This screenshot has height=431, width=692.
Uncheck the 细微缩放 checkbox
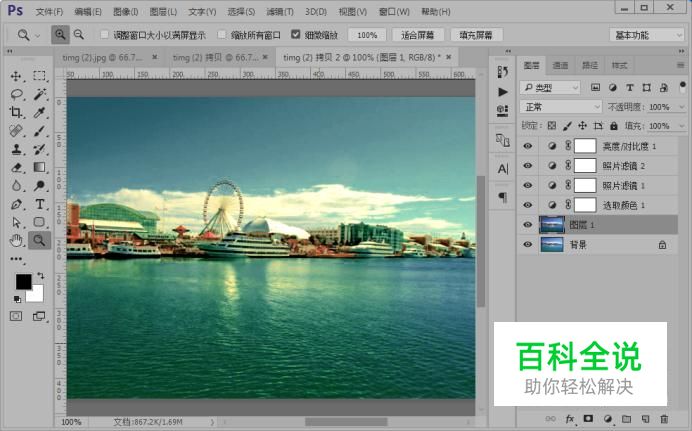click(296, 34)
